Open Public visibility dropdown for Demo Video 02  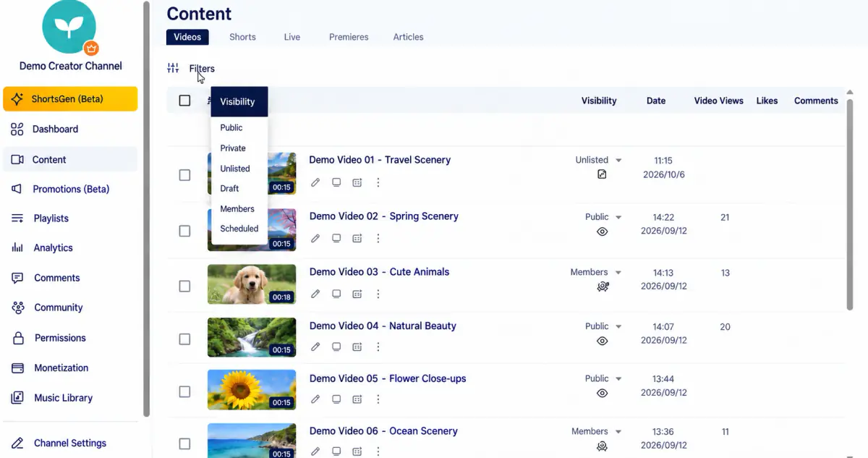[x=603, y=216]
